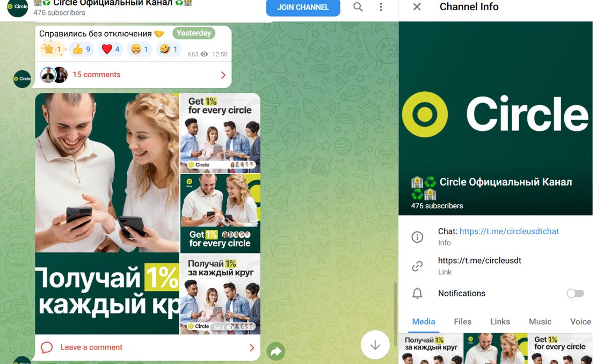Open the Получай 1% за каждый круг small image

[x=220, y=294]
